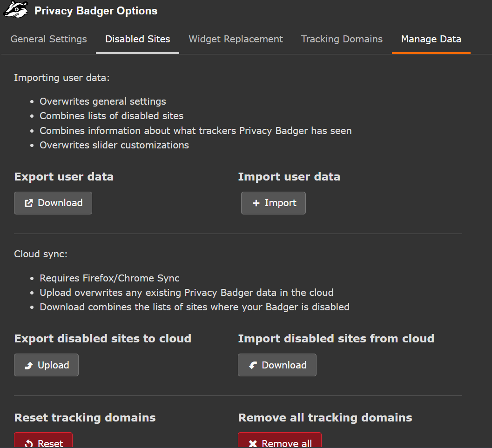Image resolution: width=492 pixels, height=448 pixels.
Task: Click the 'Reset tracking domains' heading
Action: point(85,418)
